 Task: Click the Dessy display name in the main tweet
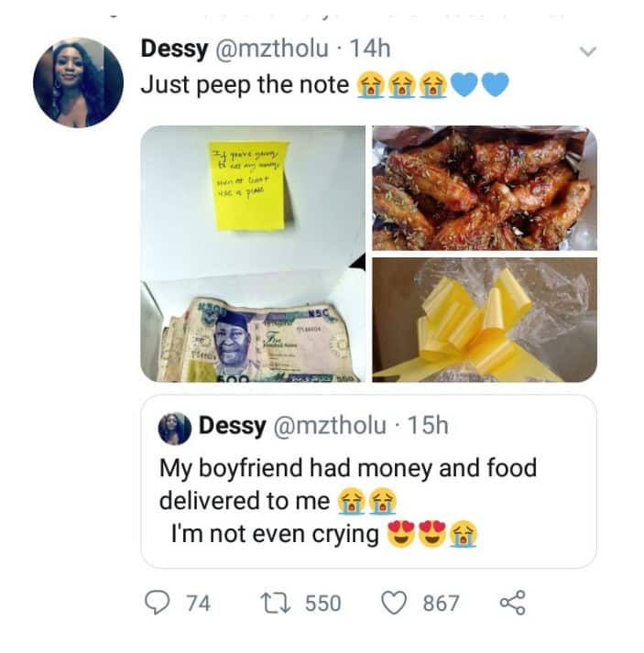click(174, 50)
